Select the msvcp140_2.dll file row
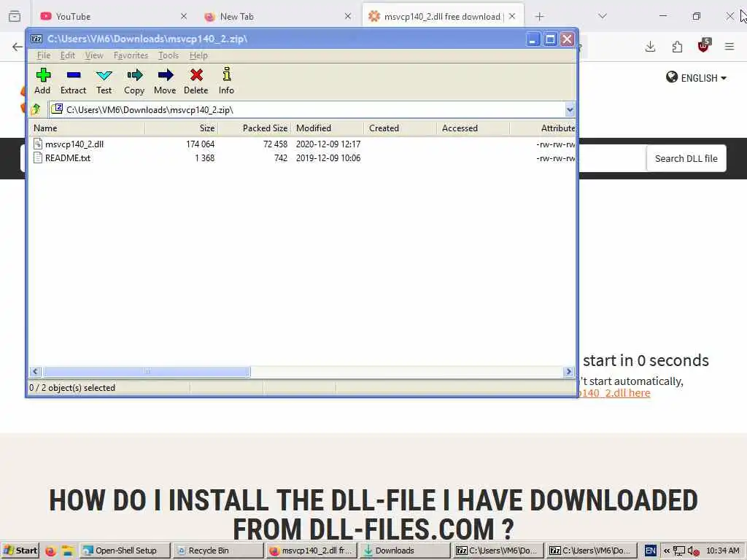The height and width of the screenshot is (560, 747). tap(302, 144)
